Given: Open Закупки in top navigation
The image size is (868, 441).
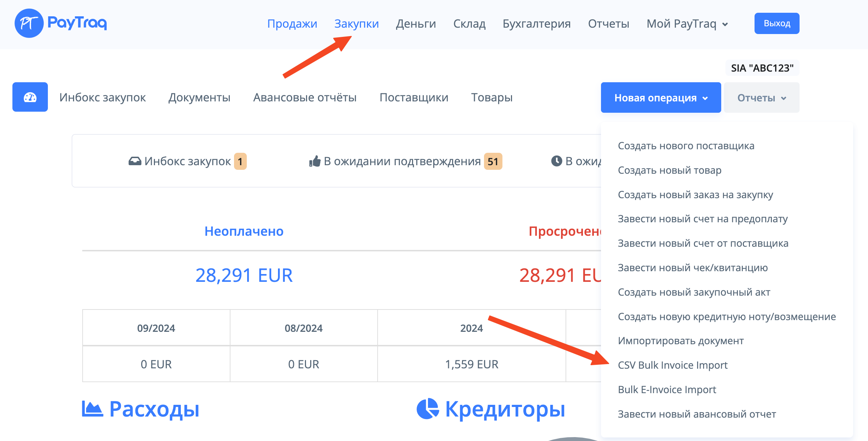Looking at the screenshot, I should point(356,24).
